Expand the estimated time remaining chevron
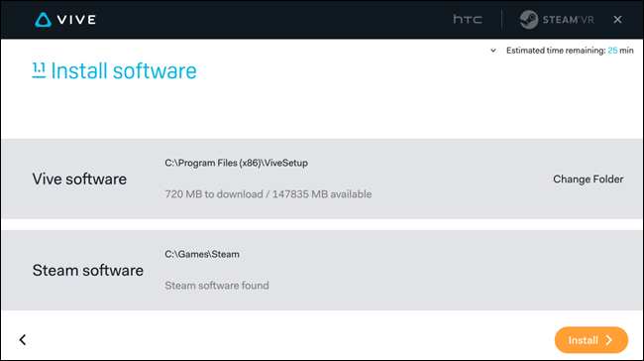Screen dimensions: 644x361 [492, 51]
